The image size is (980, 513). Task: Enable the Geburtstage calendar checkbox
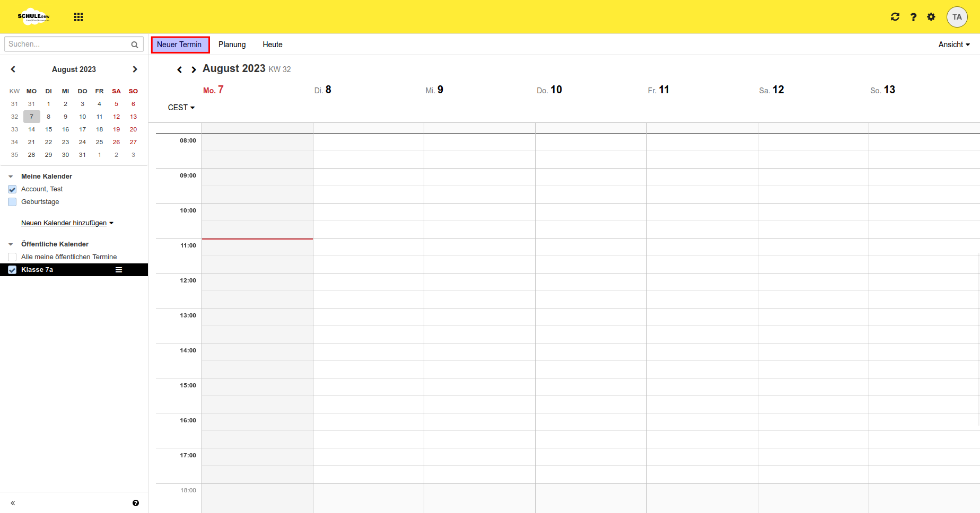click(x=12, y=202)
